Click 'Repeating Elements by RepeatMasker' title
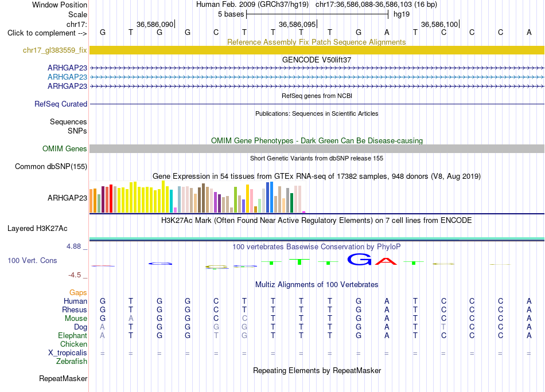545x392 pixels. tap(317, 370)
